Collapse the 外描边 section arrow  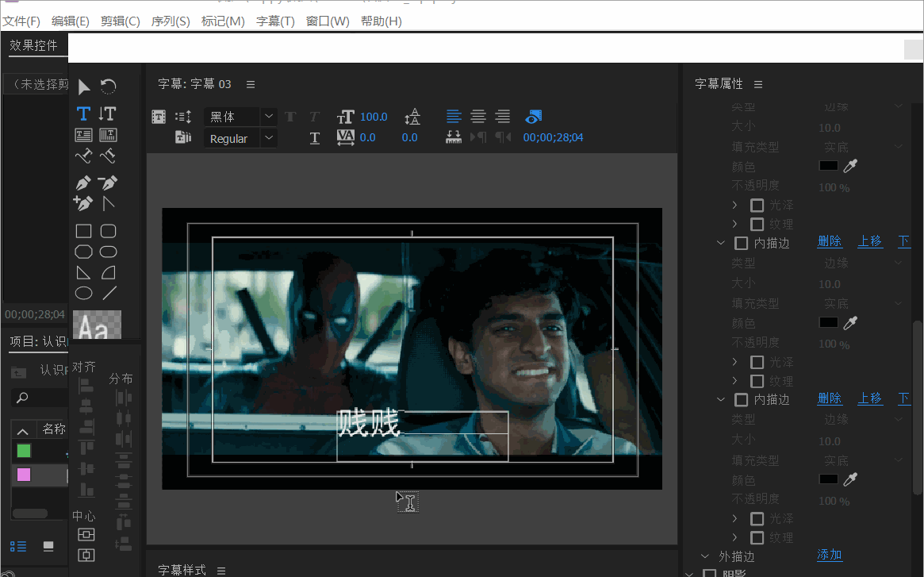coord(705,556)
